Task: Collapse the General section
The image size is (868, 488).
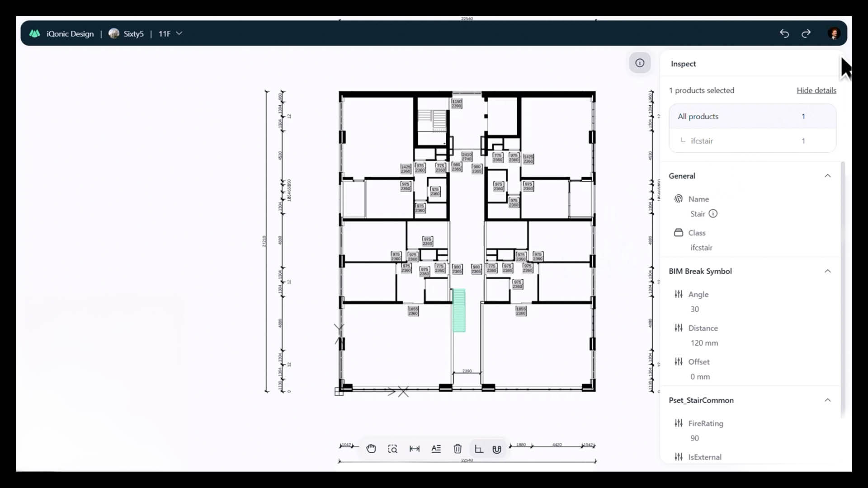Action: 827,176
